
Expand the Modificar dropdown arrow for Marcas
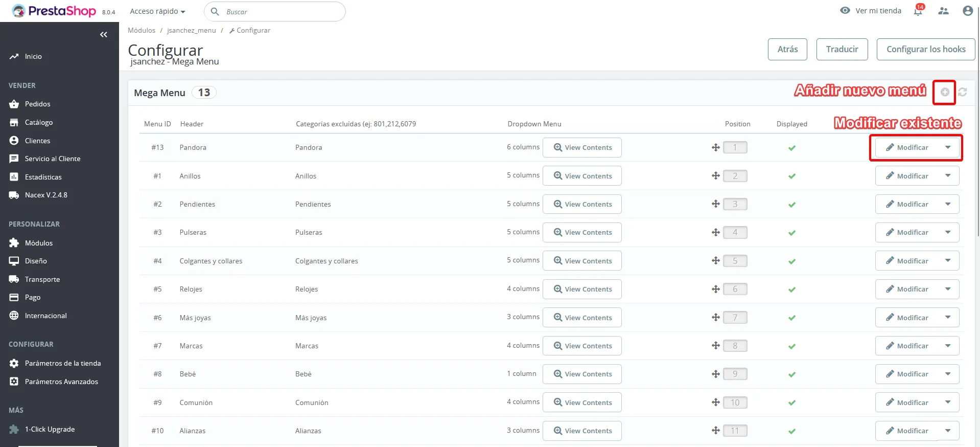point(948,346)
